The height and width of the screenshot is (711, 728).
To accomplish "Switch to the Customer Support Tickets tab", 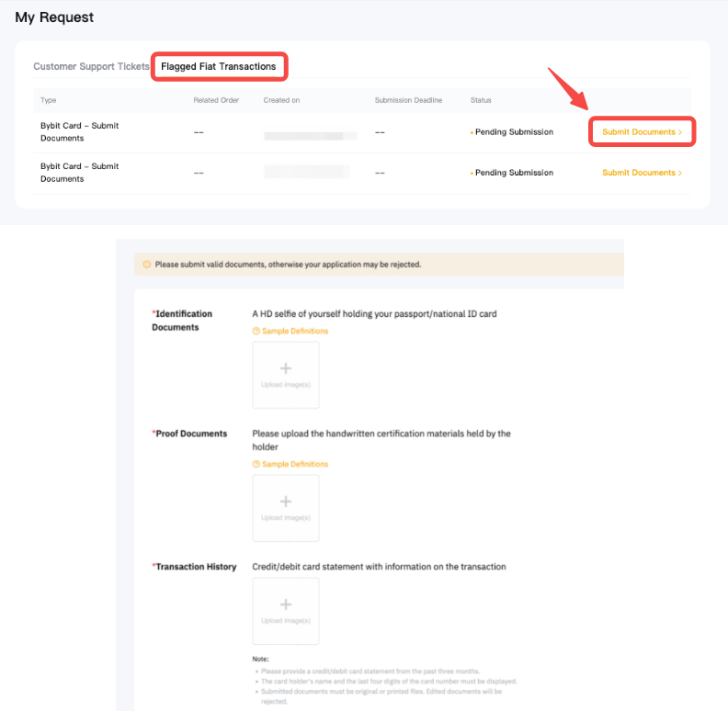I will (x=91, y=67).
